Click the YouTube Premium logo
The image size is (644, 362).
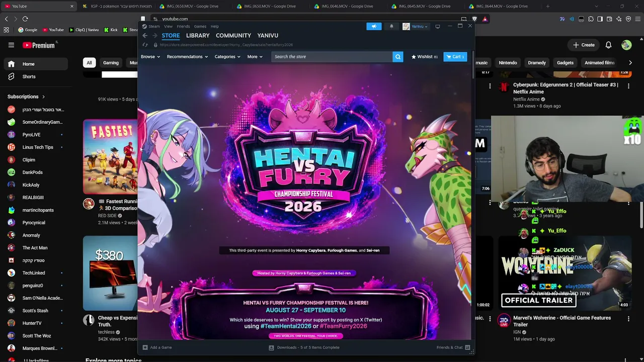point(39,45)
